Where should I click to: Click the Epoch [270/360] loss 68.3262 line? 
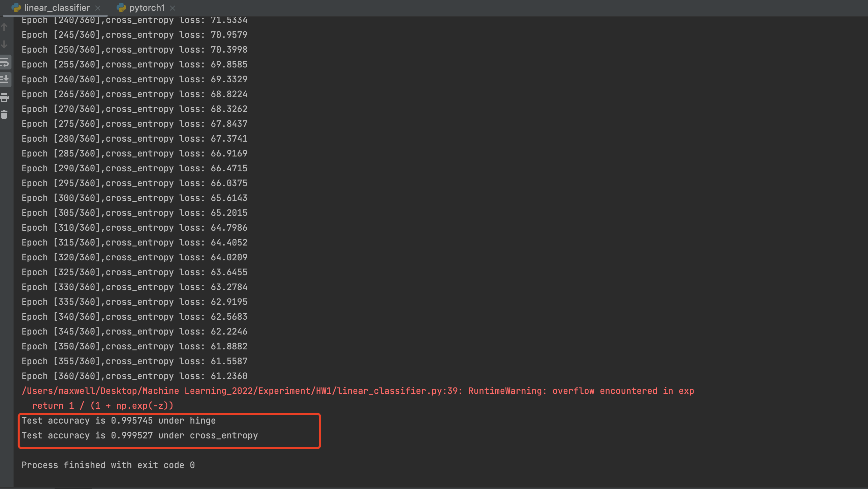(134, 109)
